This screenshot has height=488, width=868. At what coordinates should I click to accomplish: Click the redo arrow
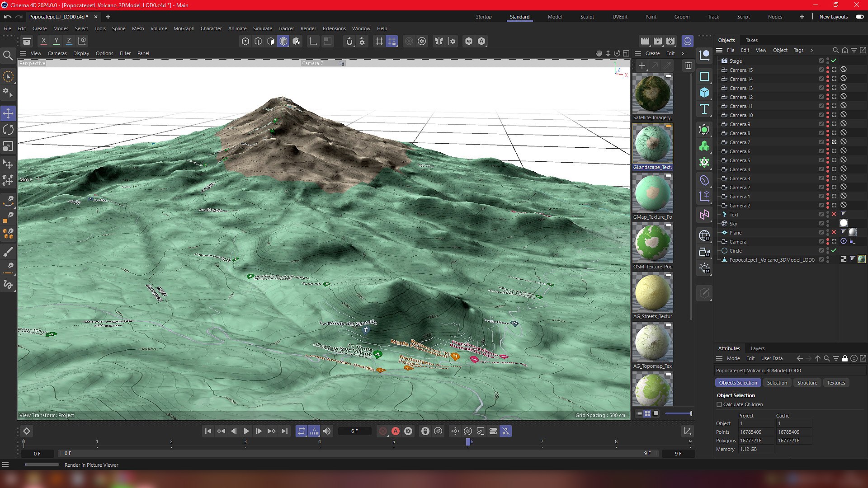pos(19,17)
